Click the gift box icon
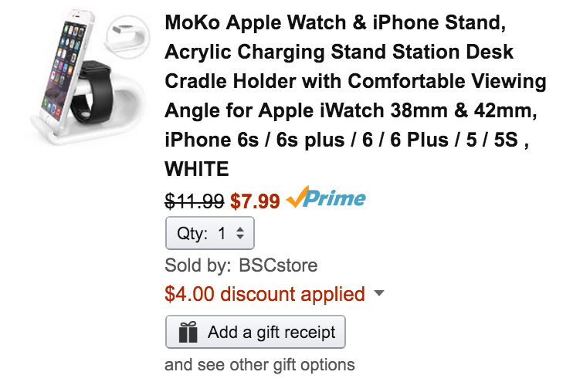Image resolution: width=573 pixels, height=392 pixels. [x=188, y=333]
